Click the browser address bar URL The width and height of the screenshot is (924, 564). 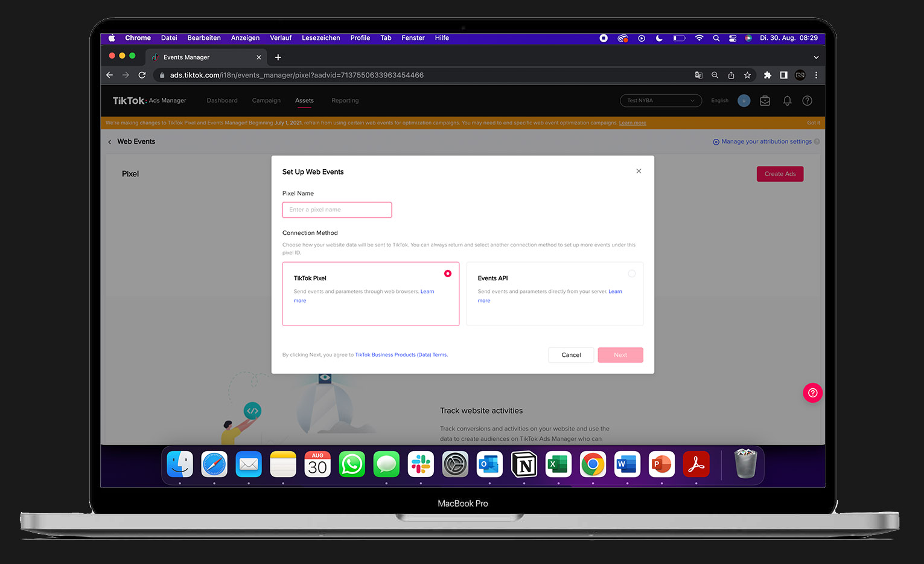point(296,75)
